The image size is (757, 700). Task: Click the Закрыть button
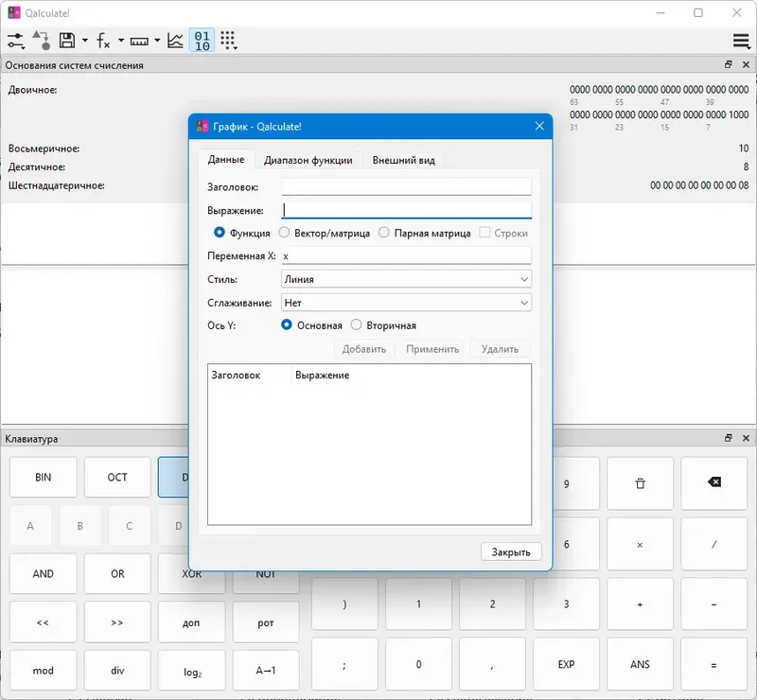tap(511, 551)
